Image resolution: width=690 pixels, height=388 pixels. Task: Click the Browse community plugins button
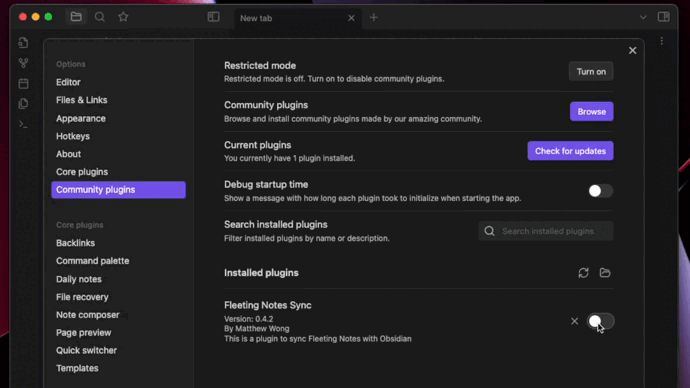(591, 112)
